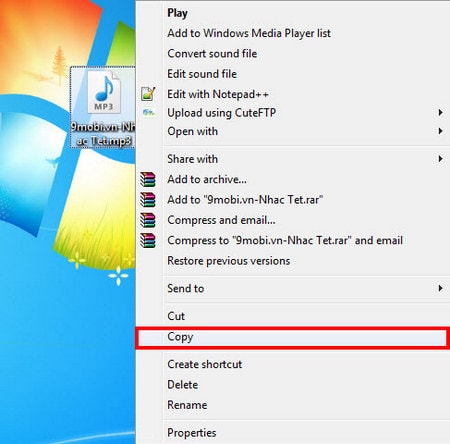This screenshot has height=444, width=450.
Task: Click the Notepad++ icon in the menu
Action: (148, 94)
